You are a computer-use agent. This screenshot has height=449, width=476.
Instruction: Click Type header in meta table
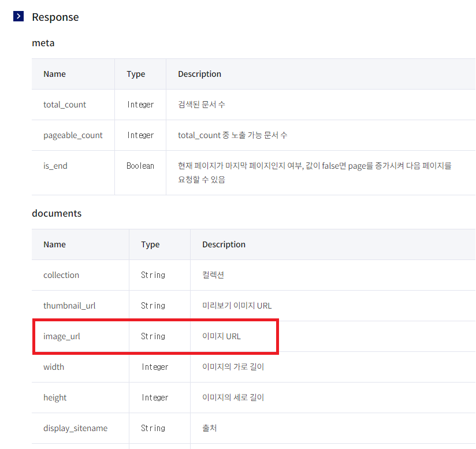[136, 75]
